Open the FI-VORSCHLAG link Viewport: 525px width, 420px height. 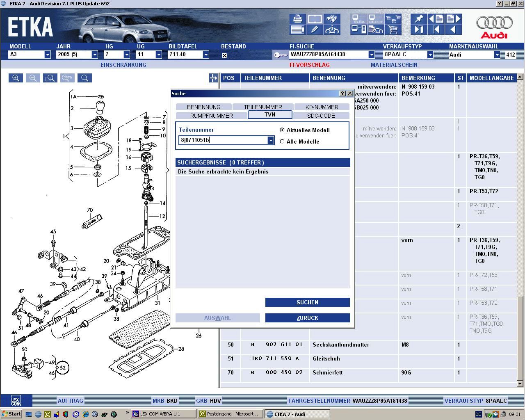coord(310,65)
